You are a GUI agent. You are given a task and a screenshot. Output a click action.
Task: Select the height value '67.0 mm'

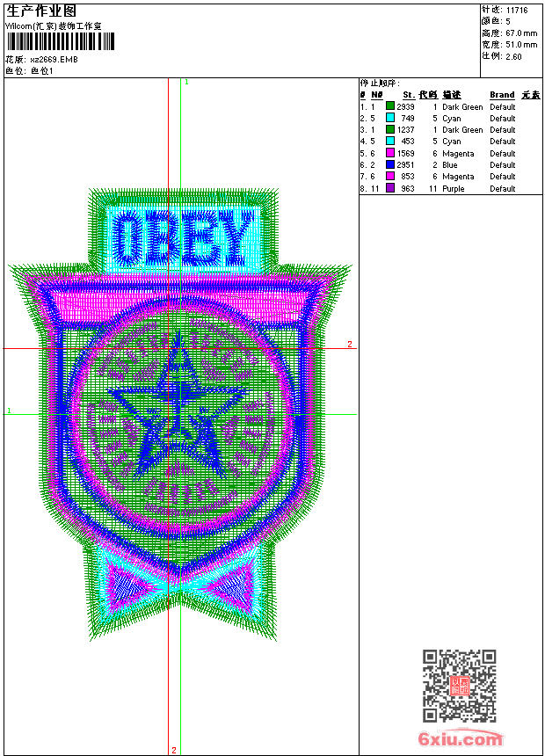(x=521, y=33)
